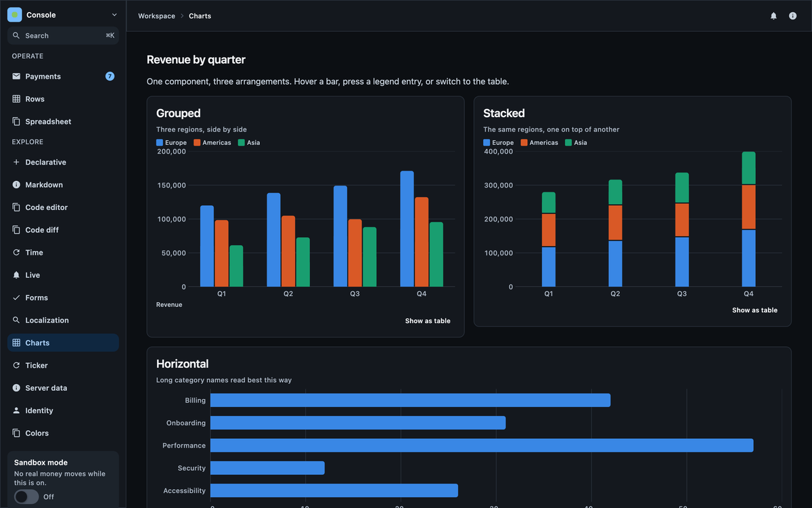812x508 pixels.
Task: Toggle Europe legend in Stacked chart
Action: [498, 143]
